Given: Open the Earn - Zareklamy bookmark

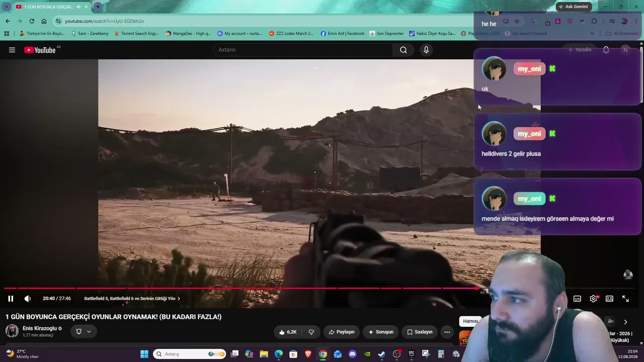Looking at the screenshot, I should click(90, 34).
